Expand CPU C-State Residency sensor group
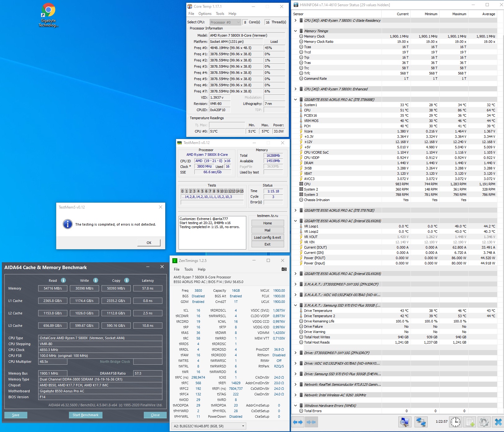This screenshot has width=504, height=432. [x=295, y=20]
